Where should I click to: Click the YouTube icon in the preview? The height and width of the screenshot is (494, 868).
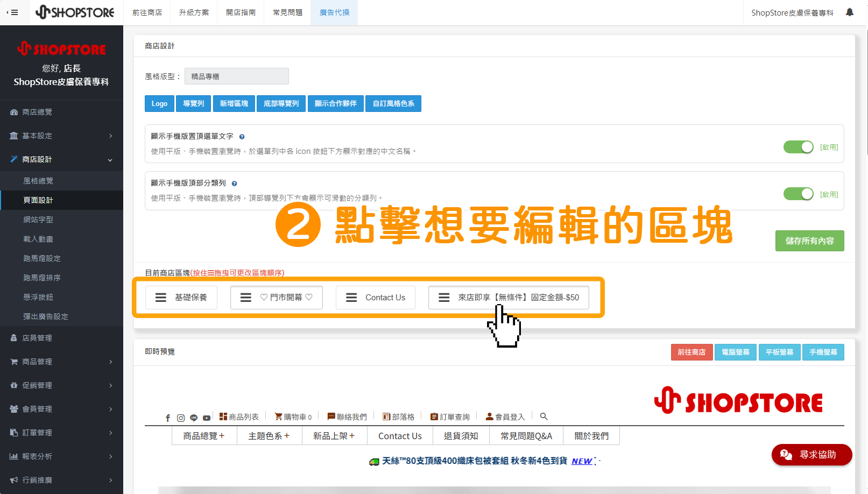[207, 418]
